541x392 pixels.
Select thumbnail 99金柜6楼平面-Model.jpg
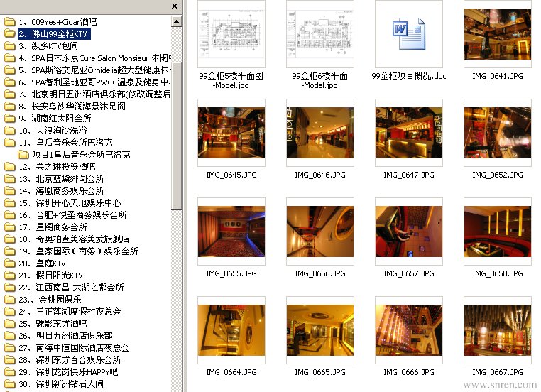[320, 34]
